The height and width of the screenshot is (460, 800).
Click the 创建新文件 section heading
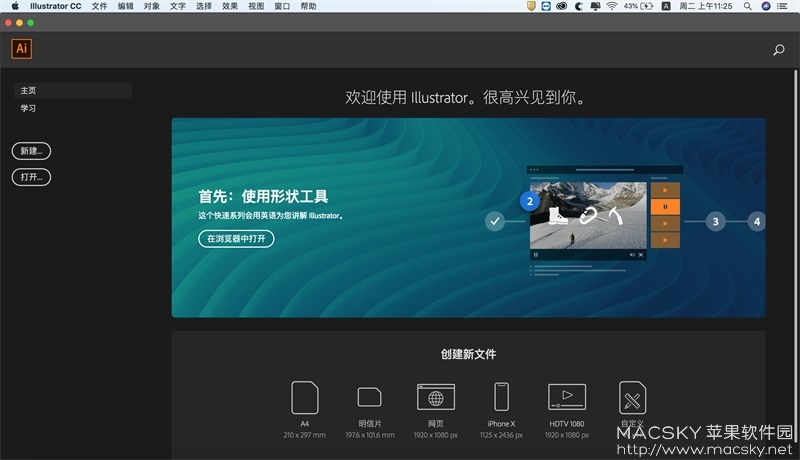click(x=468, y=354)
